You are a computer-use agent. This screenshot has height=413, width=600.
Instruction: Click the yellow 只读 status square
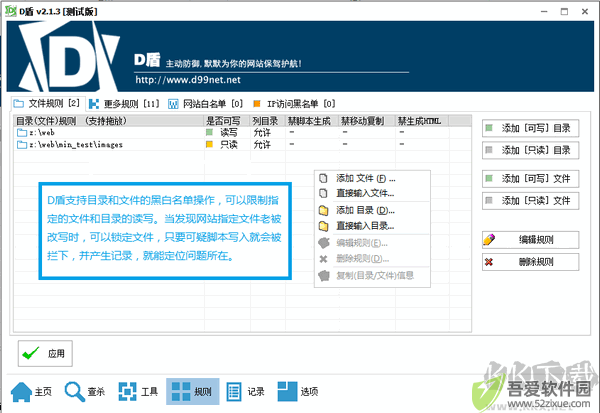tap(209, 144)
